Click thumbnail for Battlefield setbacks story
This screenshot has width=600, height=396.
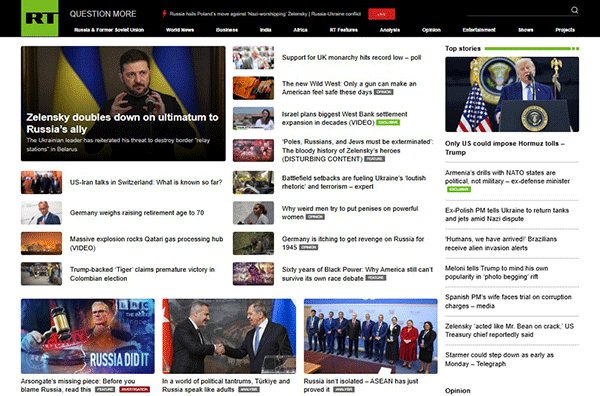[x=253, y=183]
